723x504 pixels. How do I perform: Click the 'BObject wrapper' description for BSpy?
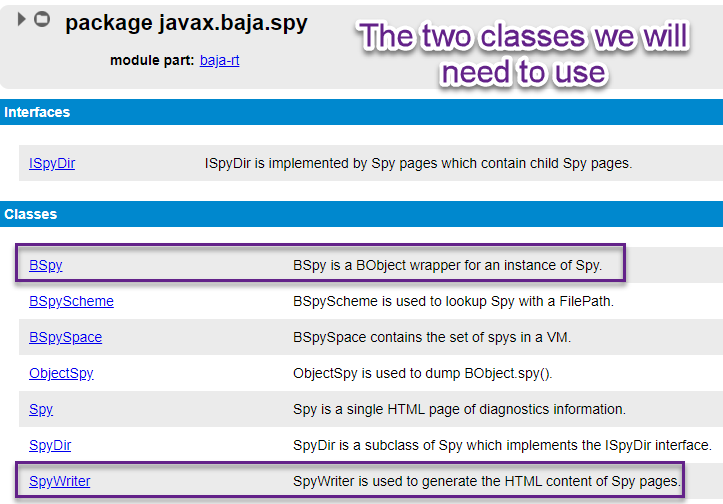tap(447, 265)
